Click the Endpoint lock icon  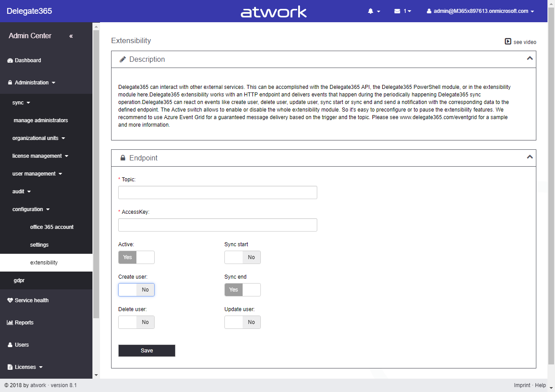pos(123,158)
